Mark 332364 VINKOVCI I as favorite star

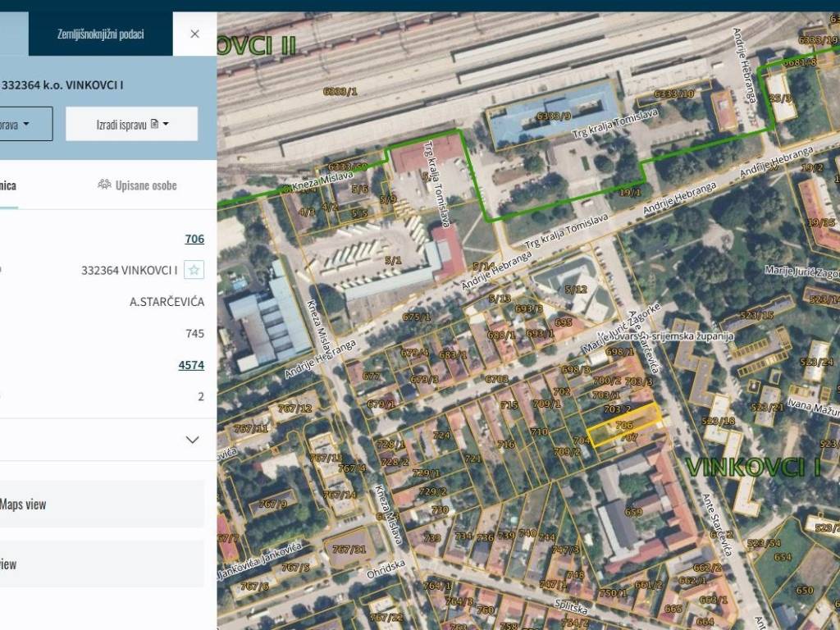click(194, 270)
